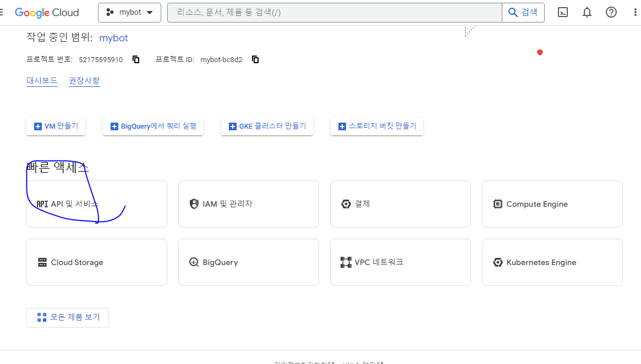Open the API 및 서비스 card label
This screenshot has width=641, height=364.
coord(74,204)
